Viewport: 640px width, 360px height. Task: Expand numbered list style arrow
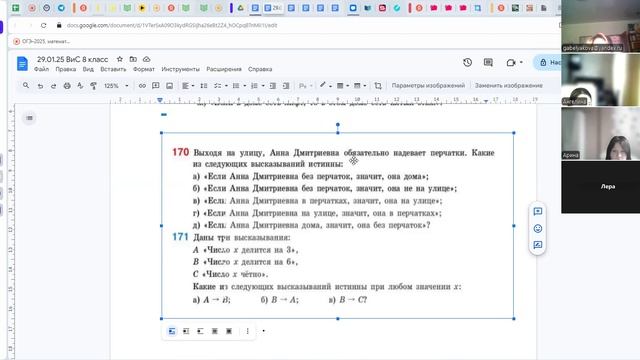pyautogui.click(x=263, y=86)
